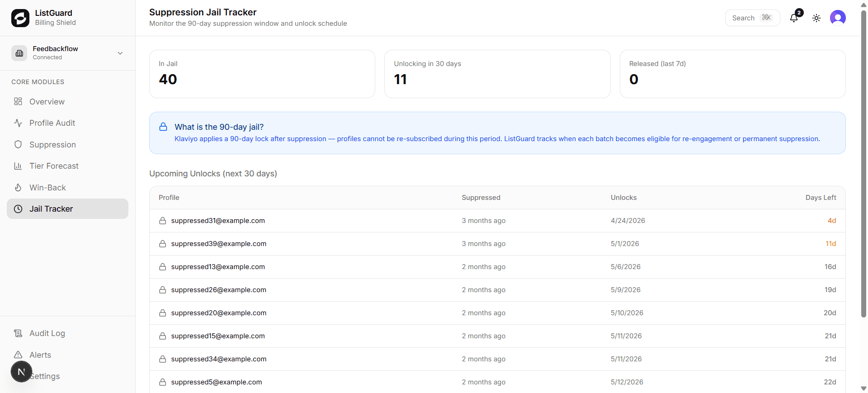Click 'What is the 90-day jail?' heading
The image size is (868, 393).
pos(219,127)
